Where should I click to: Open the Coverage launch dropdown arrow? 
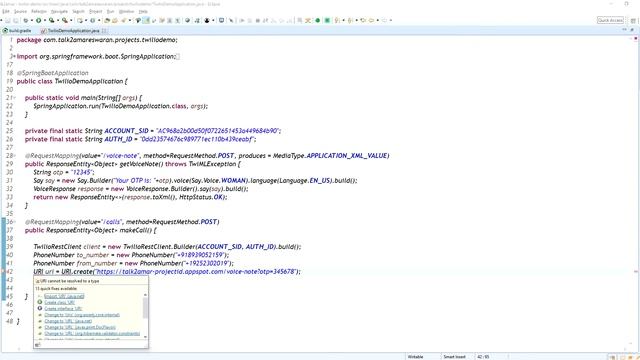58,20
